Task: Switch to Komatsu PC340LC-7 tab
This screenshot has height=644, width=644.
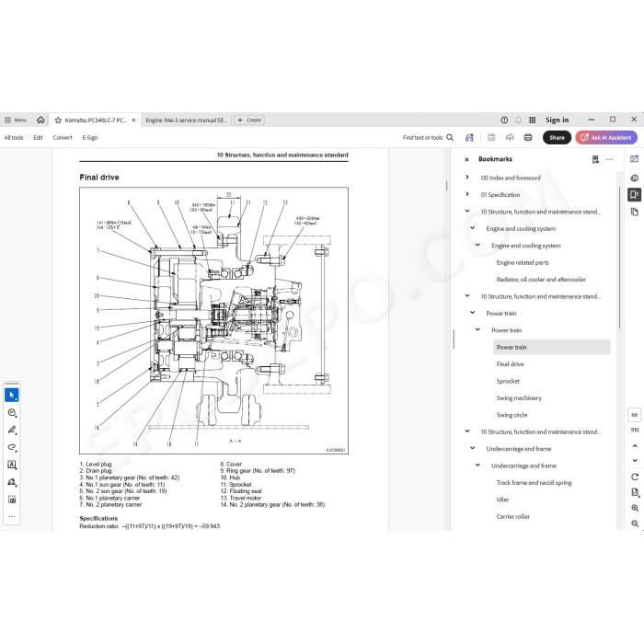Action: click(x=96, y=120)
